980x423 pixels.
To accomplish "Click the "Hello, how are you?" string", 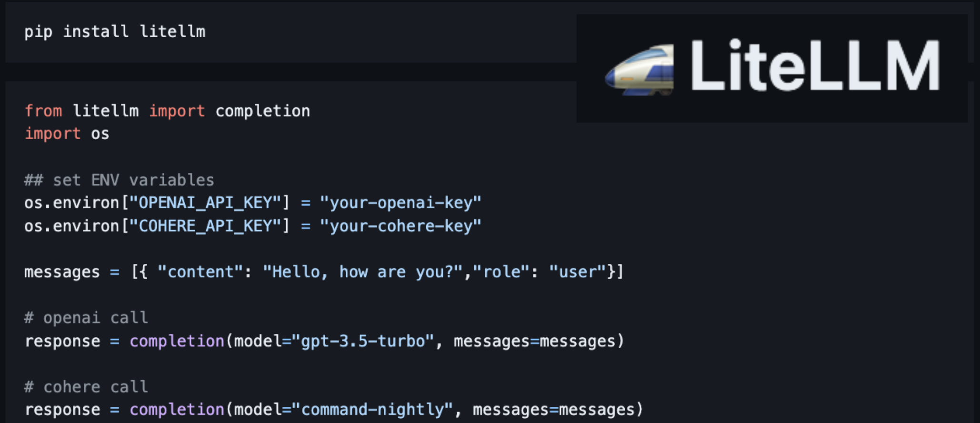I will (x=363, y=272).
